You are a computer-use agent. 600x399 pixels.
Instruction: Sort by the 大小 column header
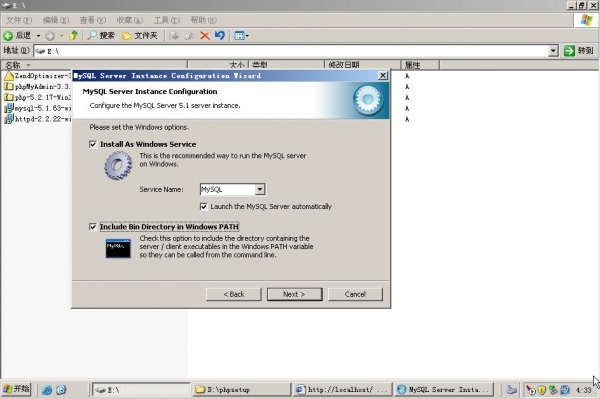[x=218, y=65]
